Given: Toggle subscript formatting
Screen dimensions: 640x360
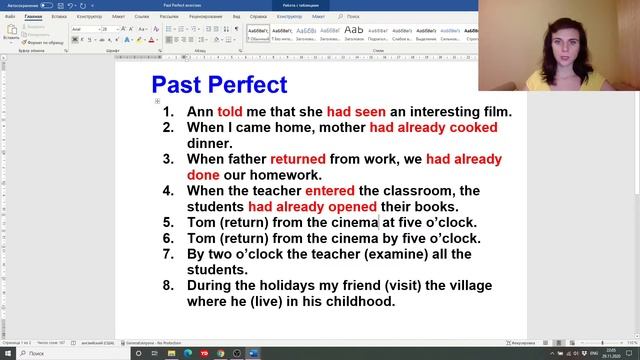Looking at the screenshot, I should point(109,40).
